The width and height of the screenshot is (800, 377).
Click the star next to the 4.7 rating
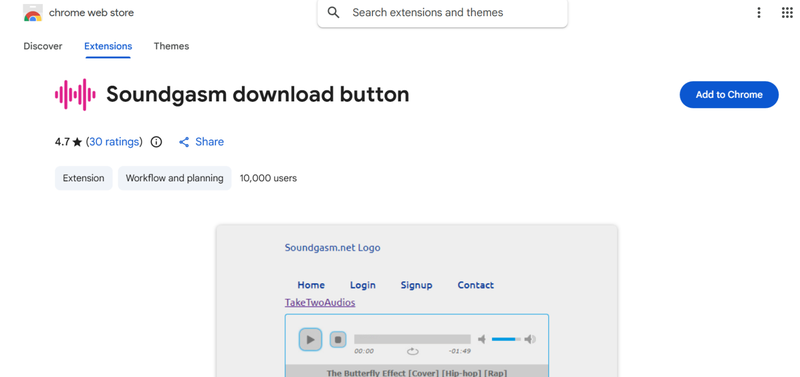click(77, 142)
